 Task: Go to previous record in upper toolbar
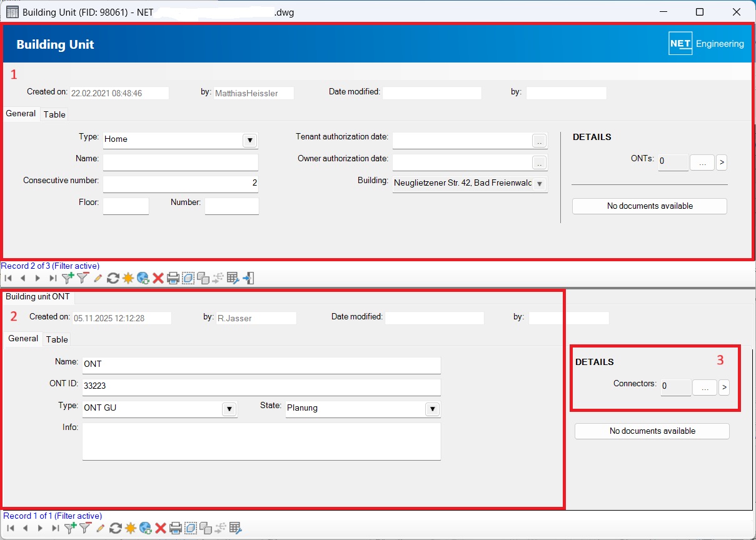click(23, 278)
